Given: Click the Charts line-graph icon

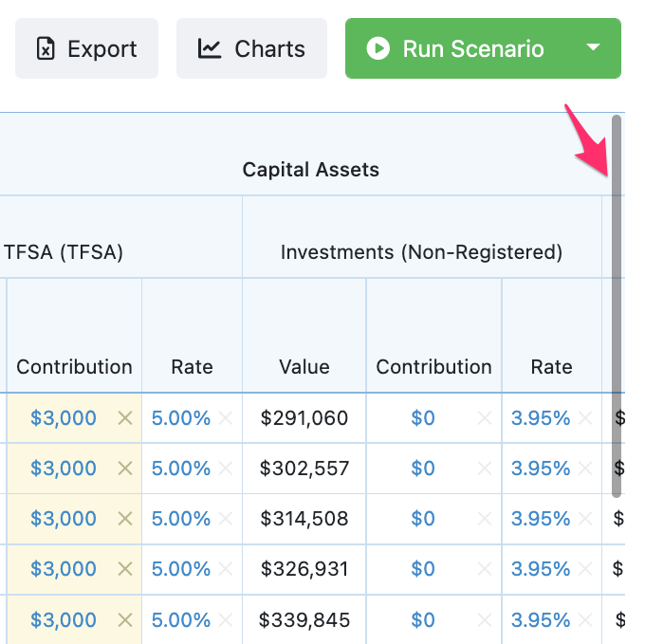Looking at the screenshot, I should (210, 49).
